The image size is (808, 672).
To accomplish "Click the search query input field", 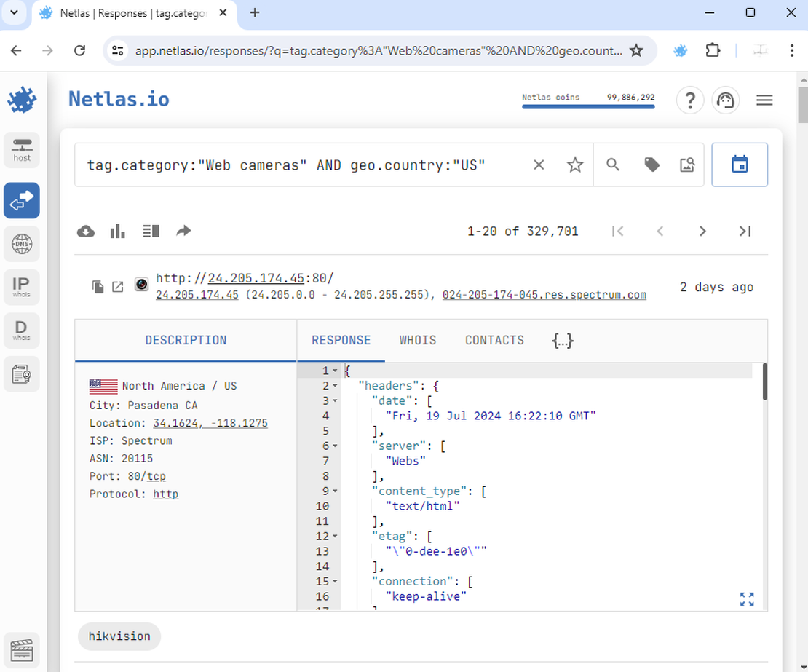I will tap(306, 165).
